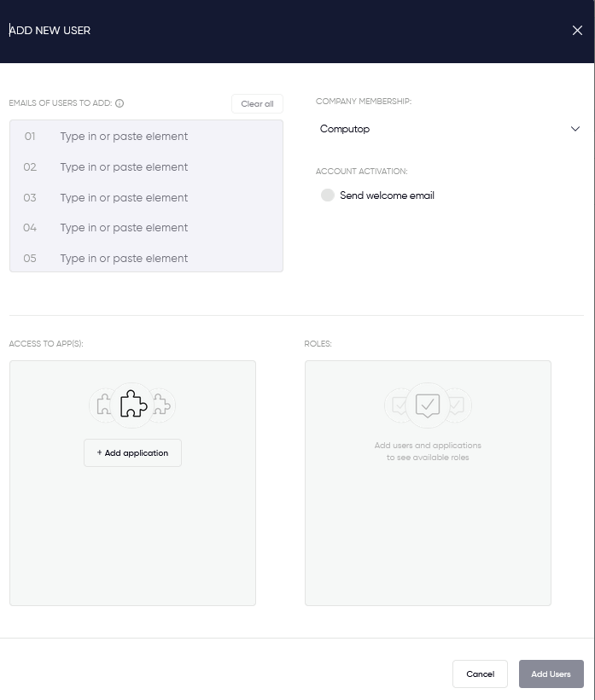This screenshot has height=700, width=595.
Task: Click the 'ROLES:' section label
Action: (x=318, y=344)
